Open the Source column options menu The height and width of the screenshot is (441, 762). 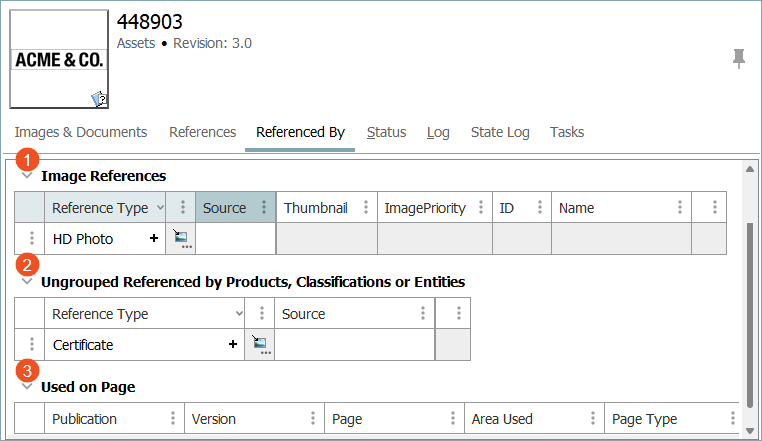pyautogui.click(x=264, y=208)
